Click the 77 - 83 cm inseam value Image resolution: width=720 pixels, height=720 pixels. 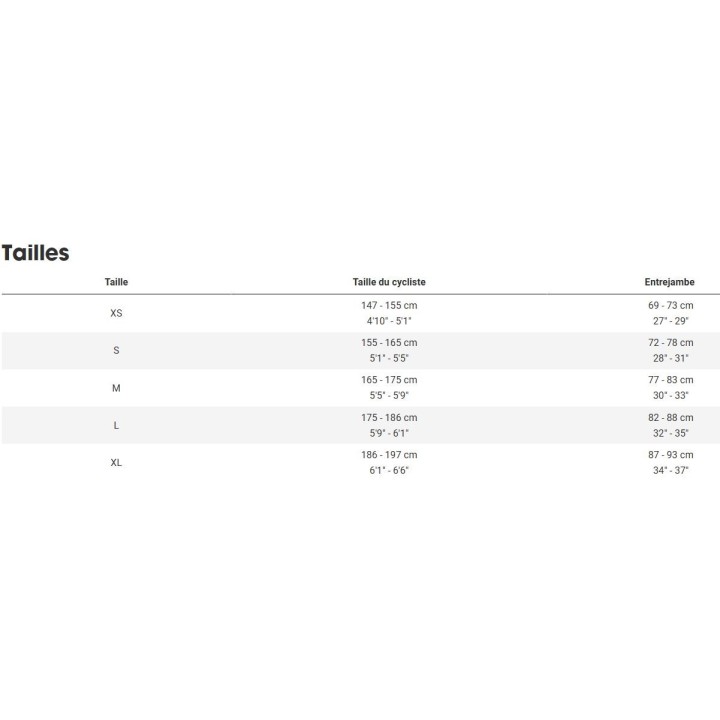coord(669,380)
